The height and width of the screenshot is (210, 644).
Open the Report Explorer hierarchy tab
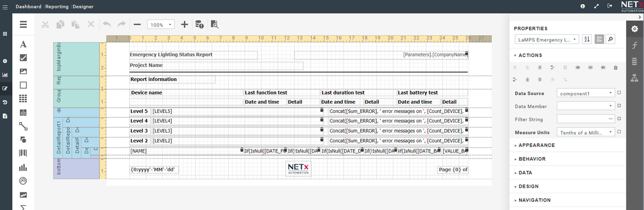[x=634, y=78]
